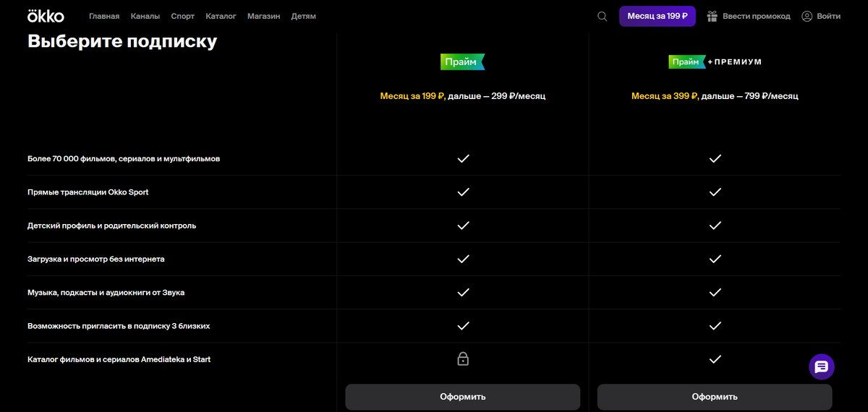Click Премиум checkmark for пригласить 3 близких row
This screenshot has height=412, width=868.
tap(715, 326)
